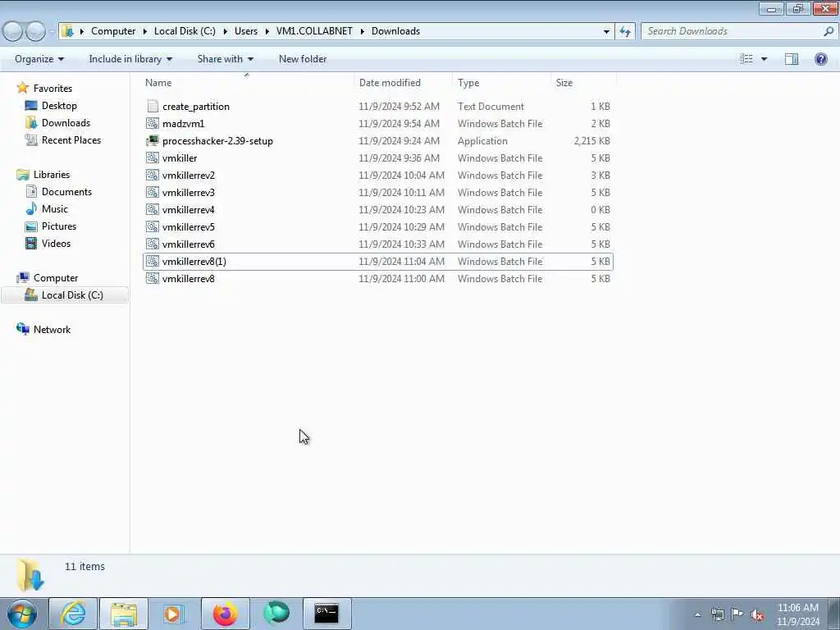Click the muted volume tray icon
This screenshot has width=840, height=630.
click(757, 614)
